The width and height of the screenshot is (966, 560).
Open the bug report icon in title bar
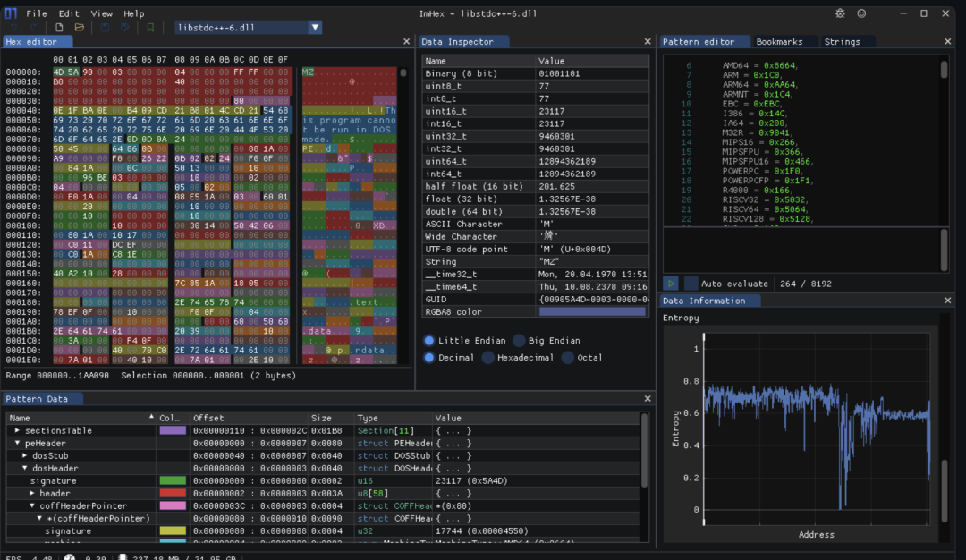point(840,13)
